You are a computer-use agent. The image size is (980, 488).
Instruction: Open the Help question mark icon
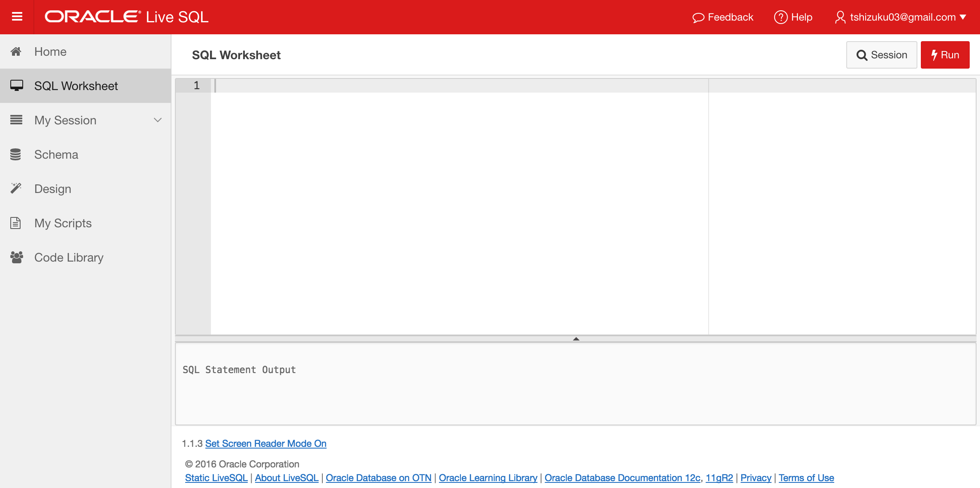tap(781, 17)
